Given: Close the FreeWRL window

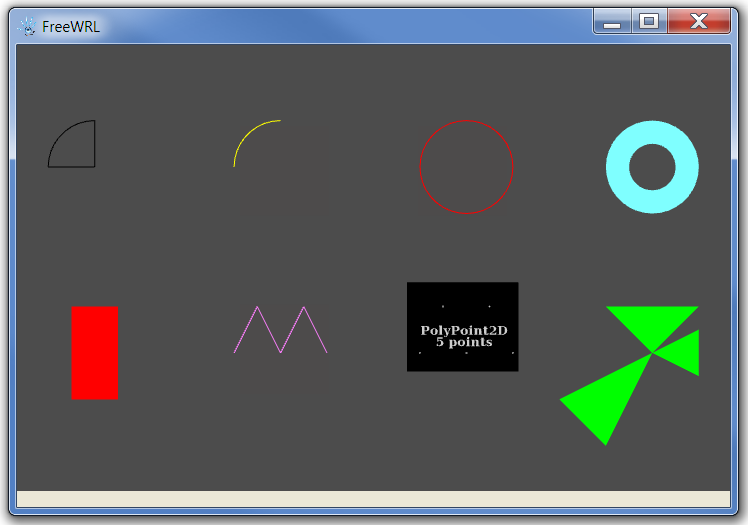Looking at the screenshot, I should pos(699,21).
